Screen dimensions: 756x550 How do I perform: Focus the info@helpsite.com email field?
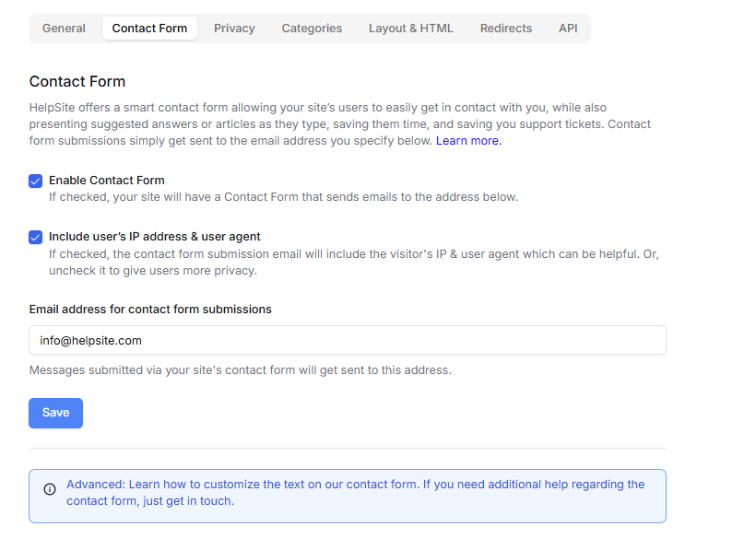tap(348, 340)
